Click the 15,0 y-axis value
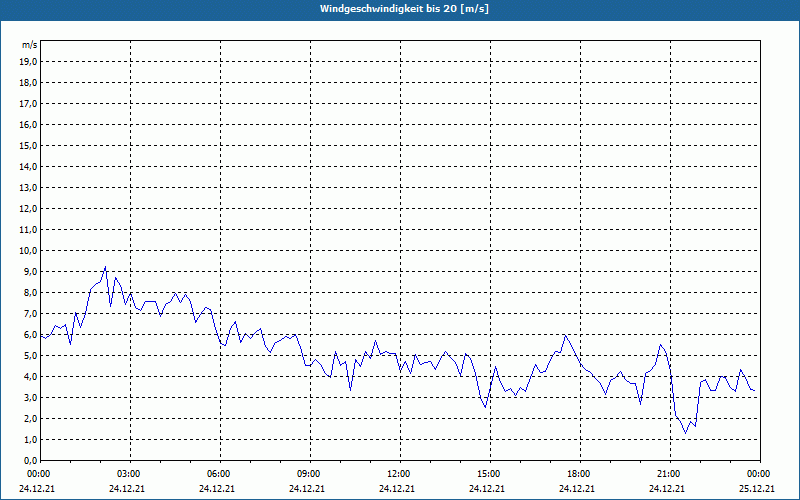This screenshot has height=500, width=800. coord(29,145)
